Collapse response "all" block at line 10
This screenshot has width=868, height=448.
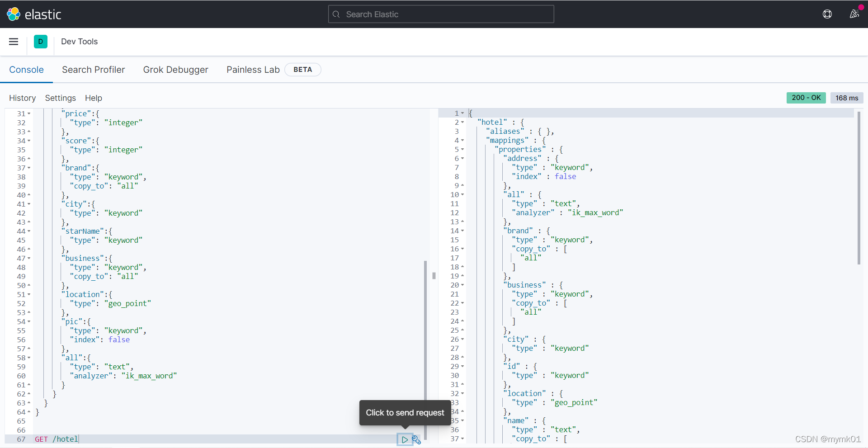coord(462,195)
